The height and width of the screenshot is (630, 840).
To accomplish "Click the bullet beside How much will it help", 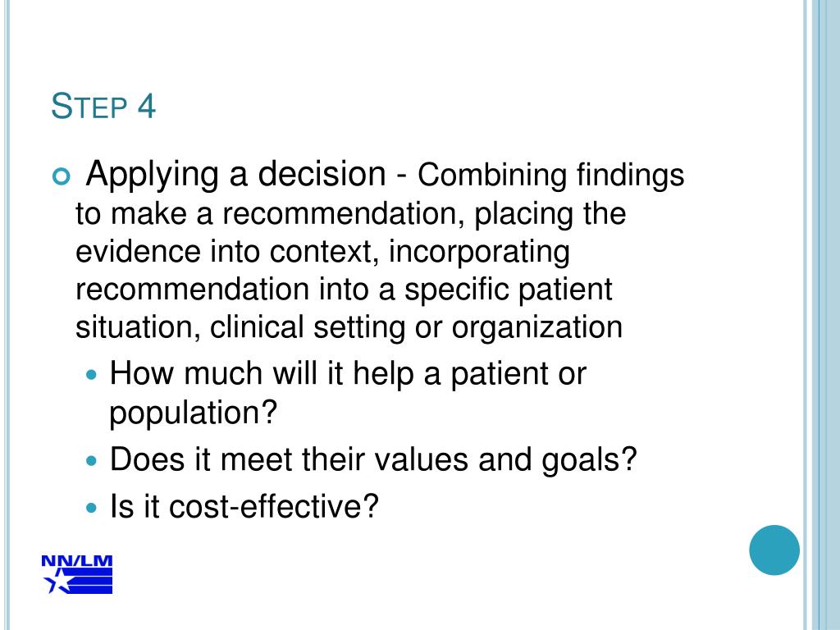I will tap(93, 374).
